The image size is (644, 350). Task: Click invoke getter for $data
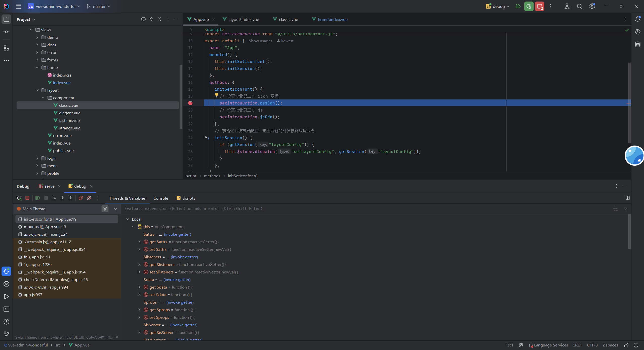click(x=177, y=280)
